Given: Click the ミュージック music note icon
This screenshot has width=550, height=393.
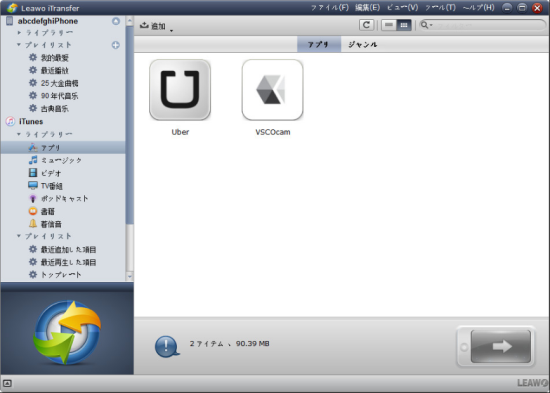Looking at the screenshot, I should point(33,160).
